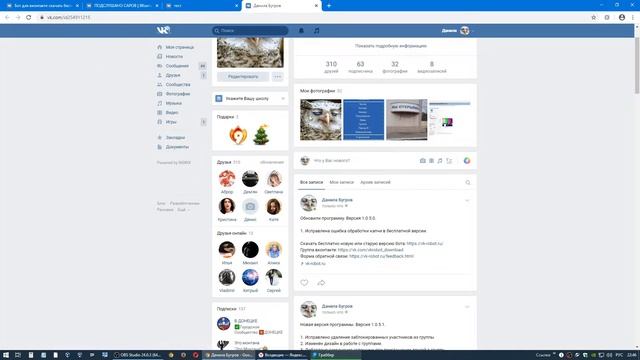This screenshot has height=360, width=640.
Task: Click the Музыка sidebar icon
Action: point(160,103)
